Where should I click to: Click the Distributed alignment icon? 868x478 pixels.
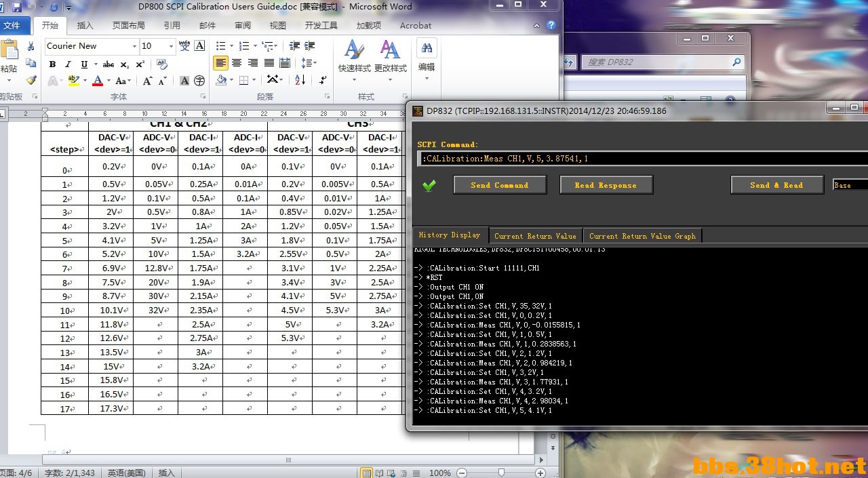pos(285,63)
